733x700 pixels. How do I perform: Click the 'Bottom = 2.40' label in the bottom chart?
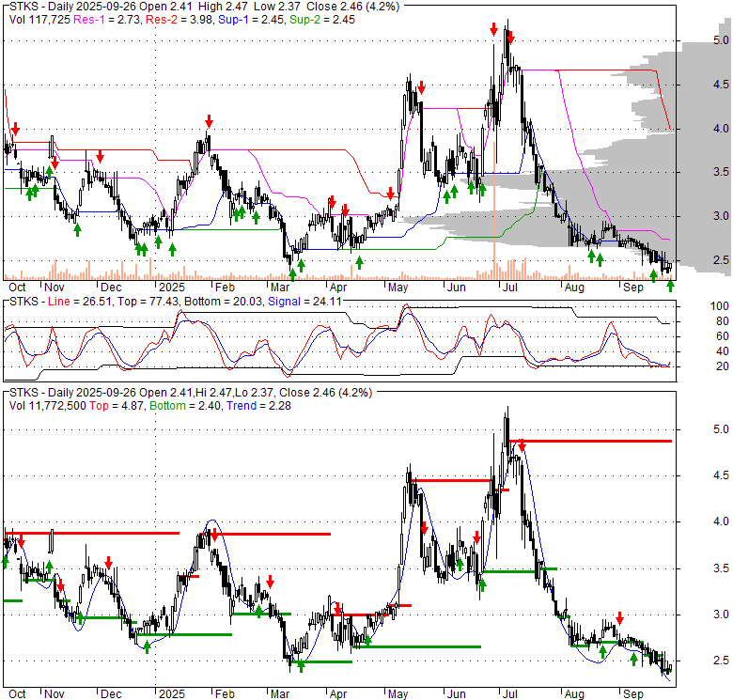(185, 406)
